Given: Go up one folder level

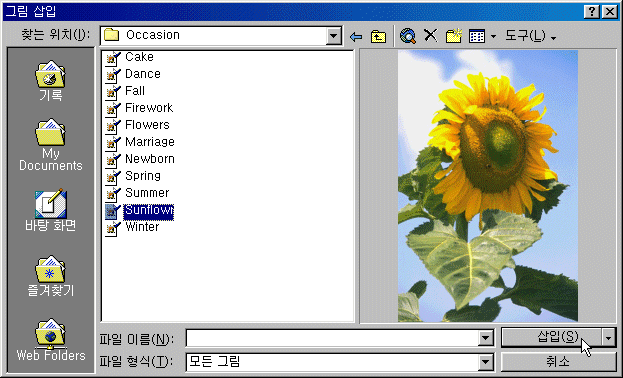Looking at the screenshot, I should pyautogui.click(x=378, y=37).
